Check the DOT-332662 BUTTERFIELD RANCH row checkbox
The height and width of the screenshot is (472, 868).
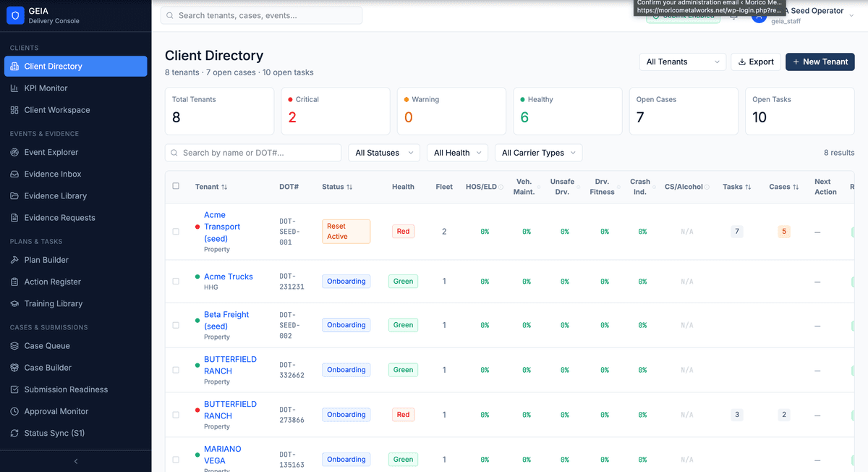(x=176, y=370)
